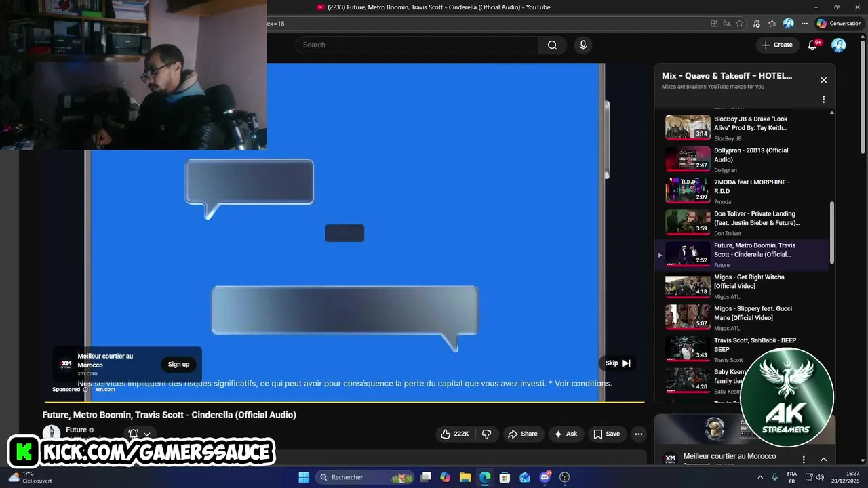Open YouTube notifications bell
Image resolution: width=868 pixels, height=488 pixels.
click(x=813, y=45)
